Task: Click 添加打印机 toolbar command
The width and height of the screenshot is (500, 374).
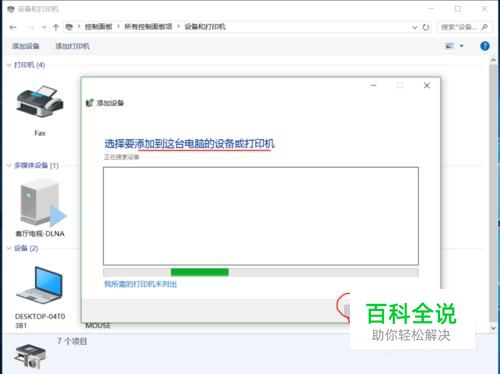Action: tap(72, 46)
